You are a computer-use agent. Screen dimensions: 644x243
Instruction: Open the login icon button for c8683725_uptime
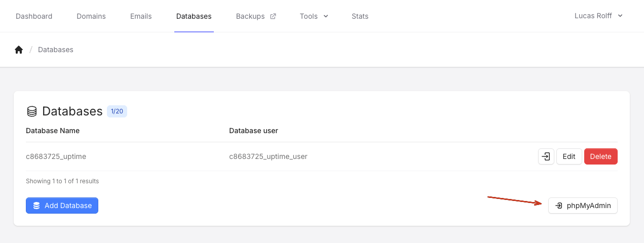pos(546,156)
